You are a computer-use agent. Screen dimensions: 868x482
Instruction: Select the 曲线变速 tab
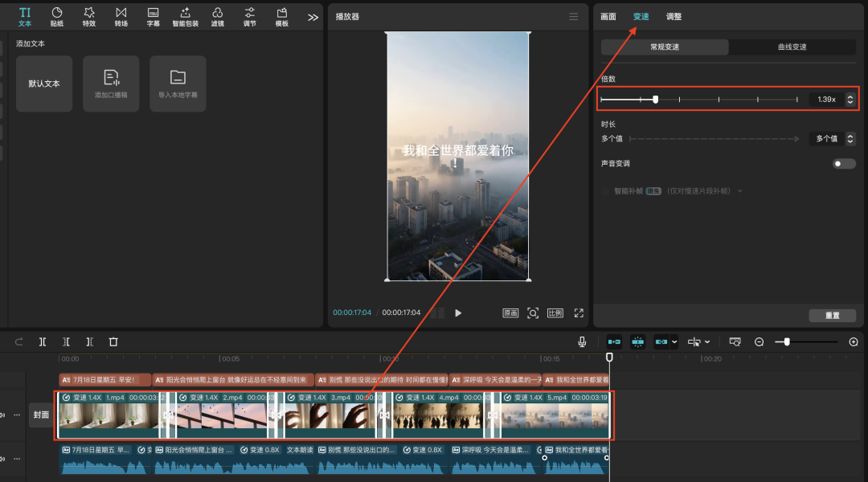point(792,47)
